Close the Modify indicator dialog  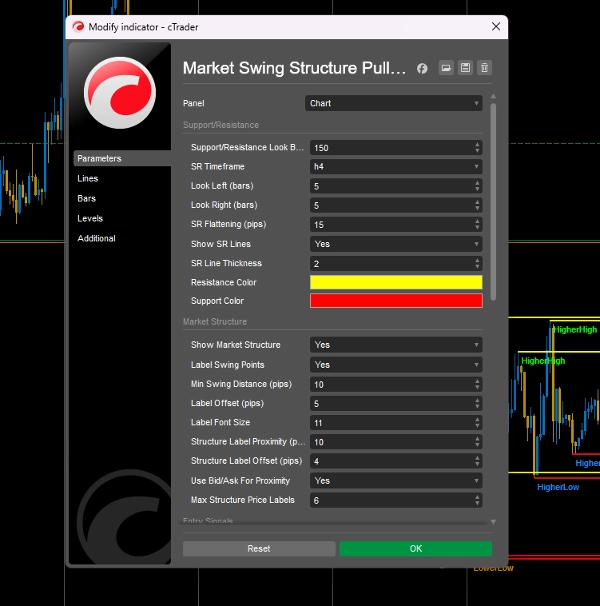click(496, 27)
